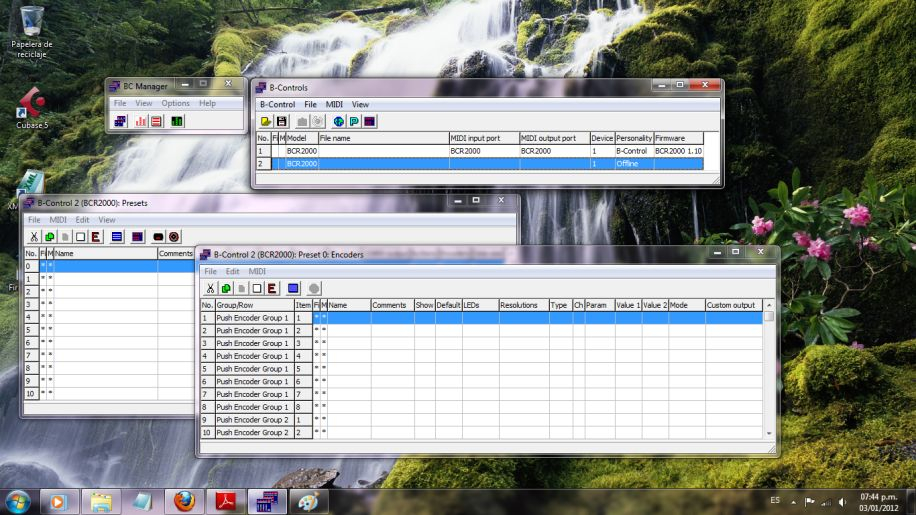Click the Encoders list scrollbar down arrow

tap(769, 434)
